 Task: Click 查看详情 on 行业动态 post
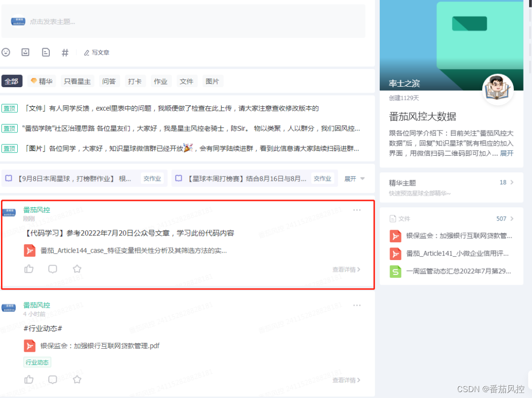pos(346,380)
